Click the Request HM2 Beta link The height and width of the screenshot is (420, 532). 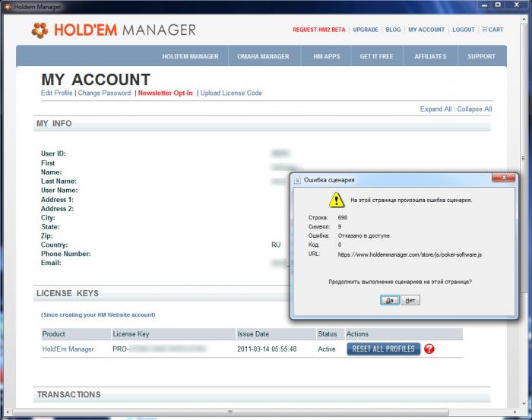(319, 30)
